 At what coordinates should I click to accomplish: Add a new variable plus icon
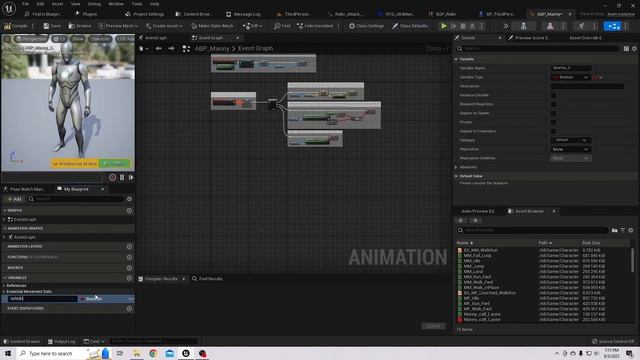[129, 278]
